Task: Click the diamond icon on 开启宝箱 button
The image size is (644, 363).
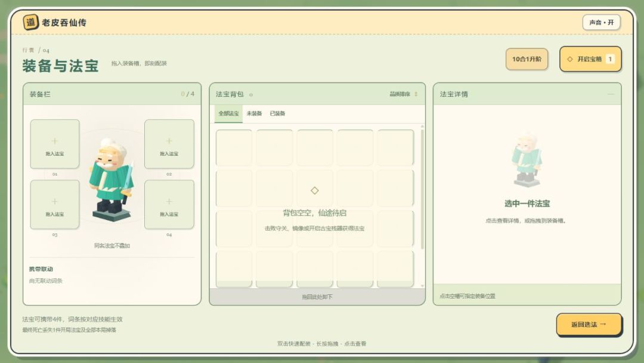Action: point(569,59)
